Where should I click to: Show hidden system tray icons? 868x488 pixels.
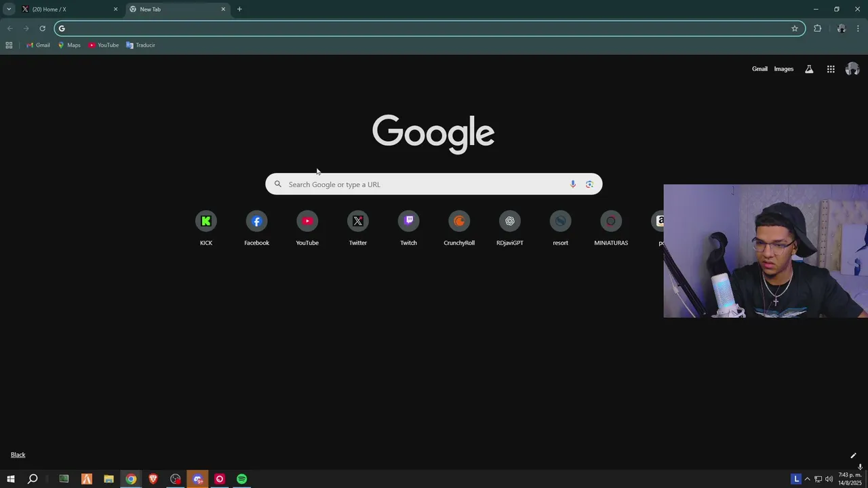(807, 479)
